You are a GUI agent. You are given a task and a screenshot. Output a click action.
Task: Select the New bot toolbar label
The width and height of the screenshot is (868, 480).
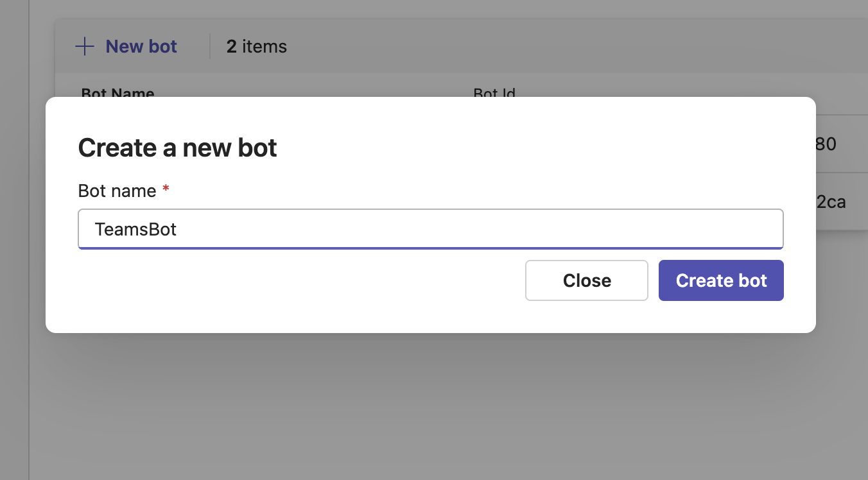point(141,47)
